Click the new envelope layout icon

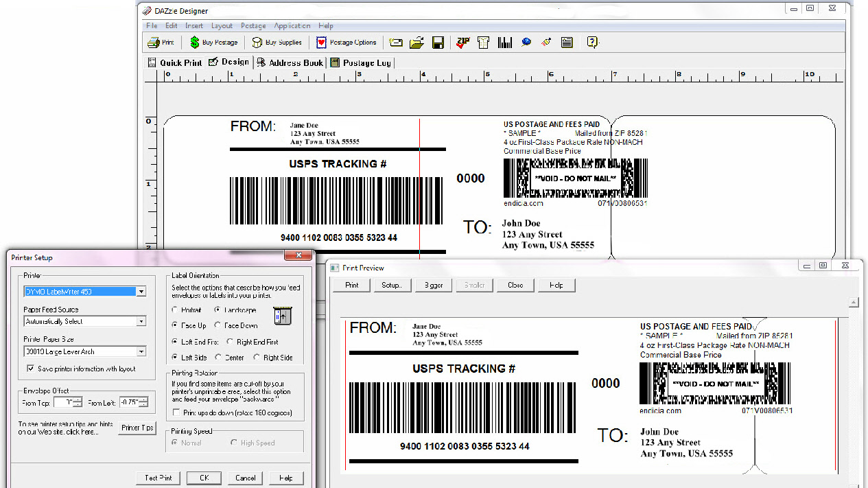pyautogui.click(x=396, y=43)
